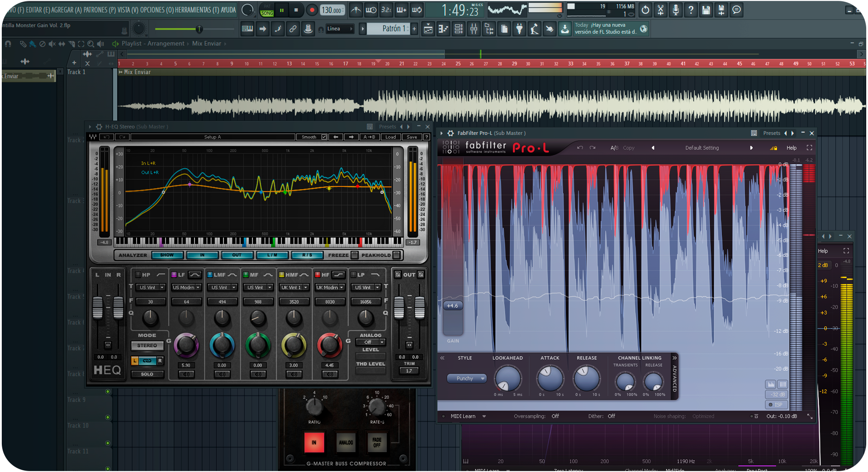Image resolution: width=868 pixels, height=472 pixels.
Task: Click the link chain icon in toolbar
Action: pos(293,29)
